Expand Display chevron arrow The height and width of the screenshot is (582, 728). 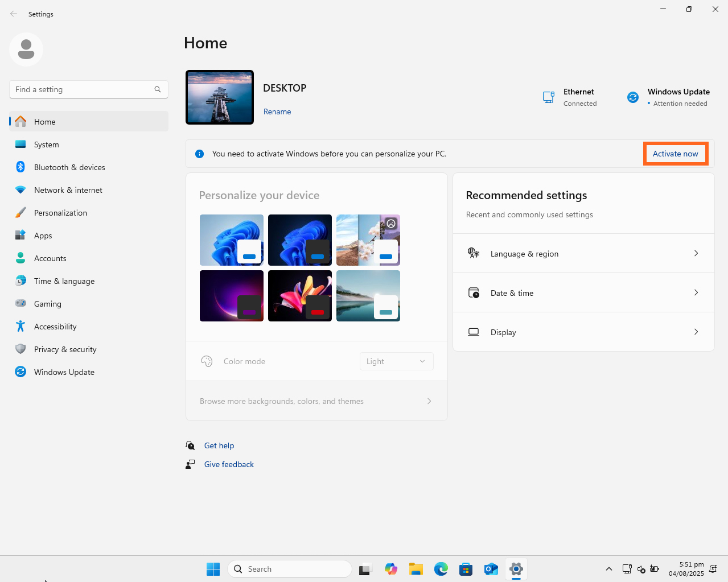tap(696, 332)
